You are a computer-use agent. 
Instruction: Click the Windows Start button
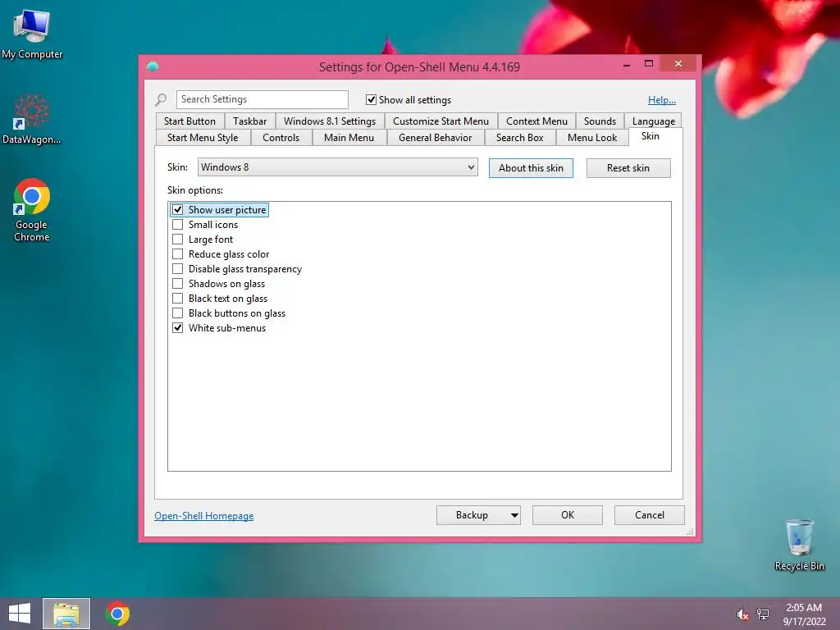[x=20, y=614]
